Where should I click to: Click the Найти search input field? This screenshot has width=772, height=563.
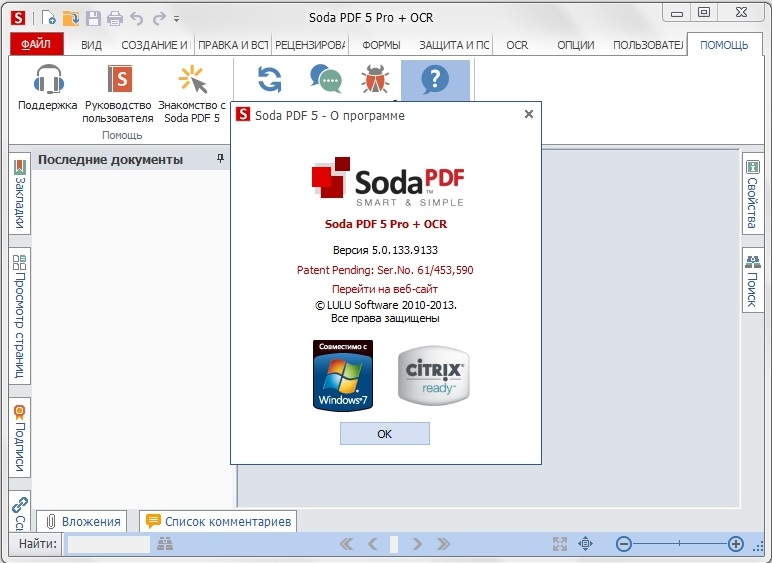click(108, 544)
